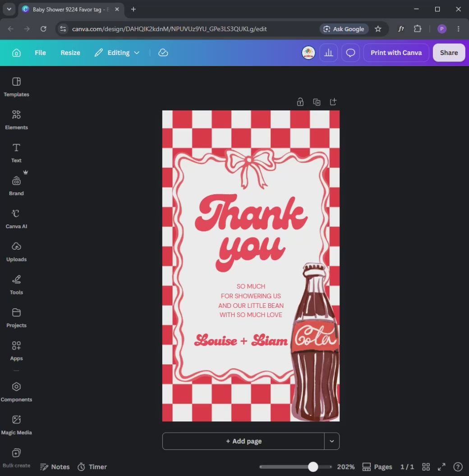The height and width of the screenshot is (476, 469).
Task: Click the Ask Google button
Action: coord(344,29)
